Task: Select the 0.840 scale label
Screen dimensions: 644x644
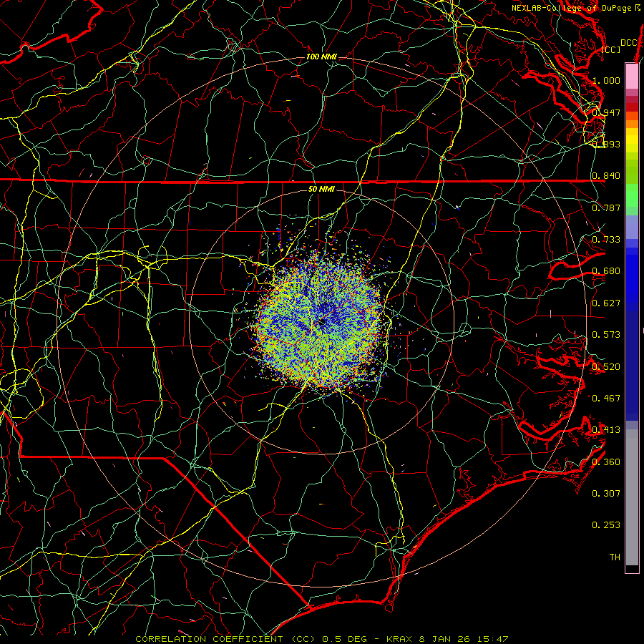Action: (x=606, y=176)
